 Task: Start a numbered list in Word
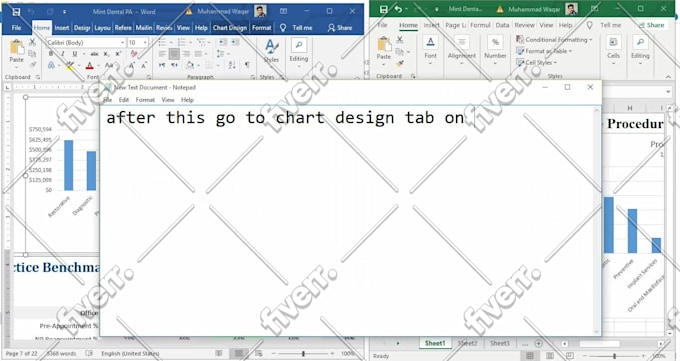pos(183,42)
